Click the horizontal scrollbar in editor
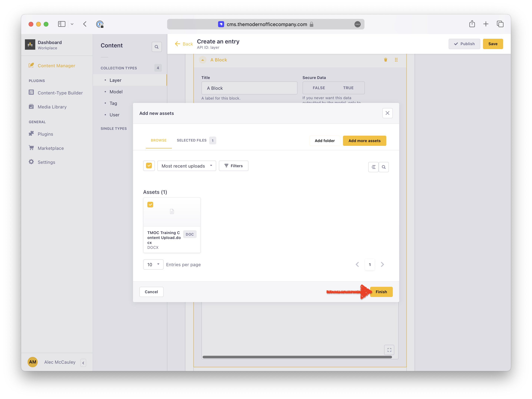 click(x=297, y=357)
